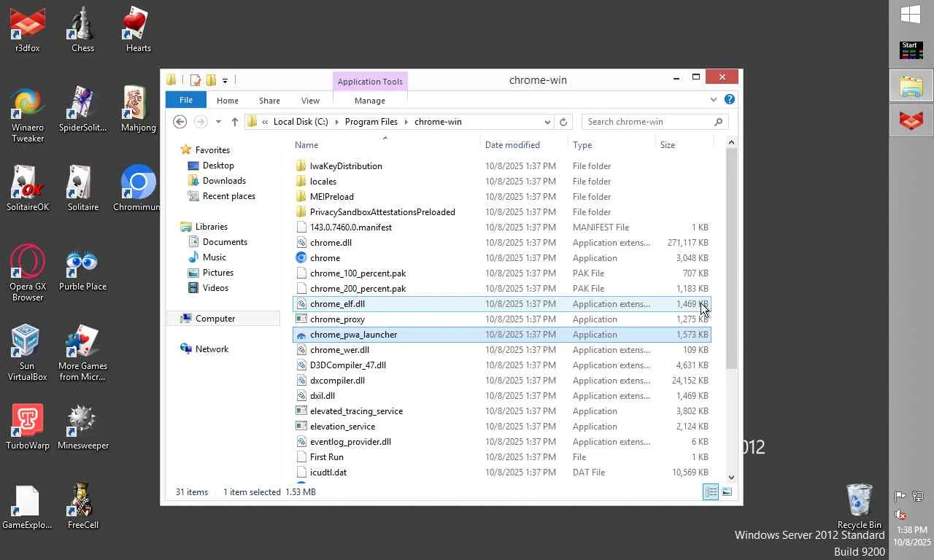Go up one folder level with the Up arrow

coord(234,122)
